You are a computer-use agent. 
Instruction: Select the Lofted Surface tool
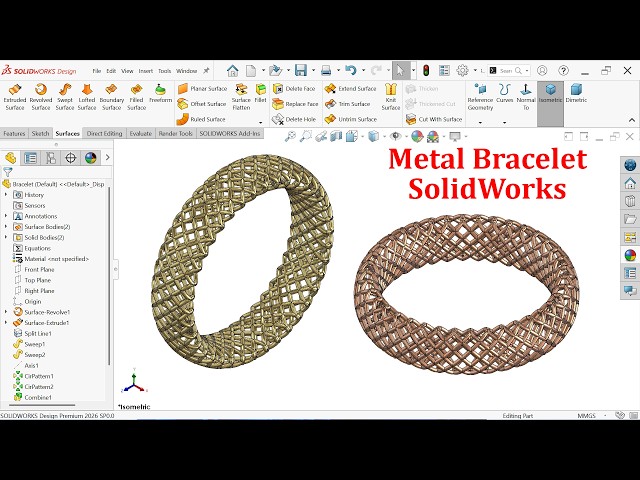click(x=87, y=97)
